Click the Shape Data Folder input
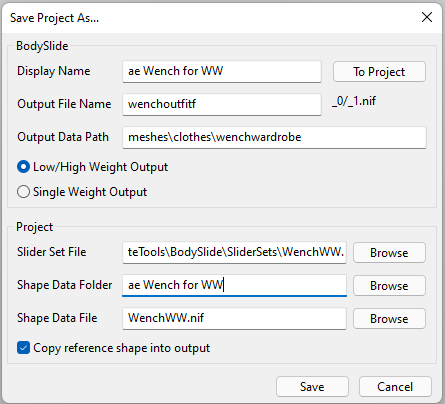The height and width of the screenshot is (404, 445). tap(235, 285)
